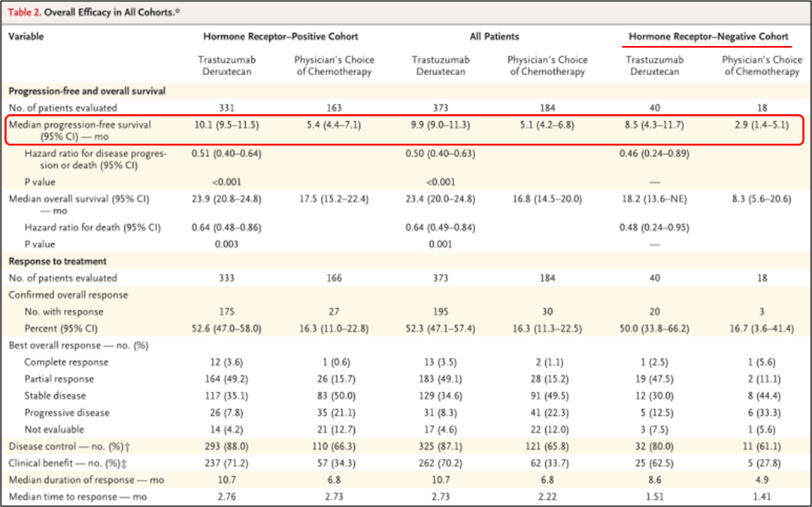Screen dimensions: 812x507
Task: Select the cell "2.9 (1.4–5.1)"
Action: 762,126
